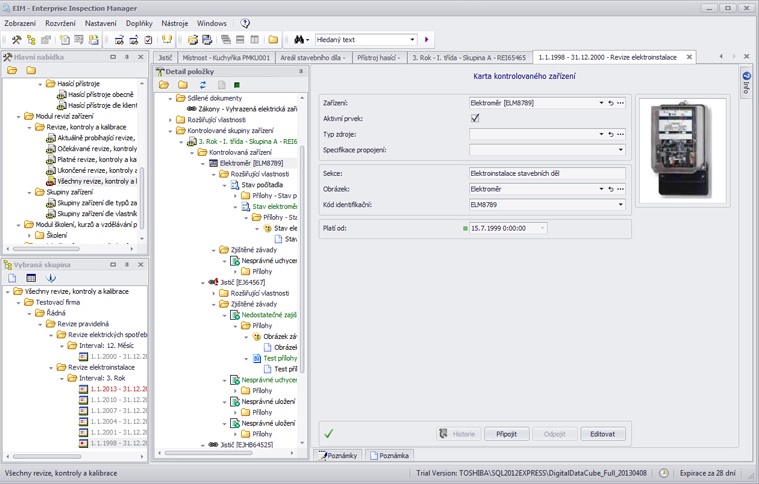The image size is (759, 484).
Task: Open the Kód identifikační dropdown
Action: (x=620, y=204)
